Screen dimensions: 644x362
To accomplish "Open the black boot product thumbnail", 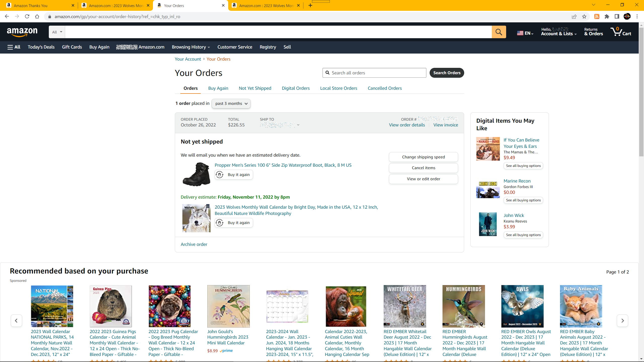I will [196, 174].
